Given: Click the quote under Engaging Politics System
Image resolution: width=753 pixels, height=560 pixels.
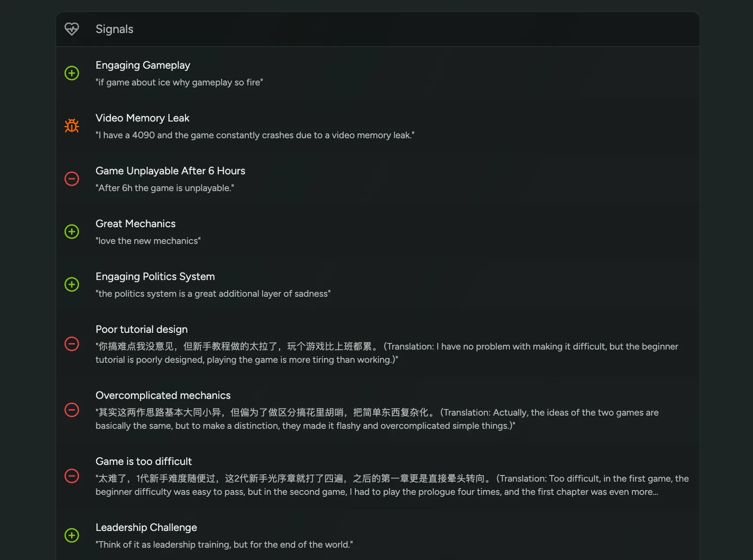Looking at the screenshot, I should pyautogui.click(x=213, y=294).
